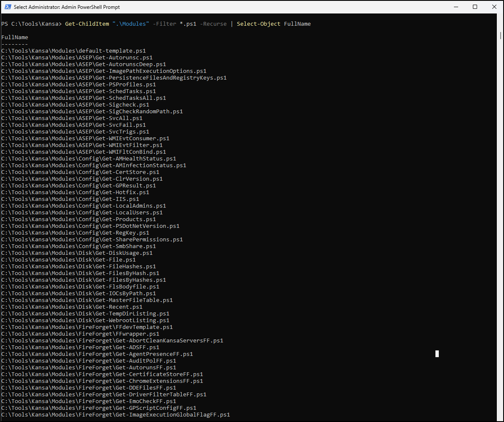Image resolution: width=504 pixels, height=422 pixels.
Task: Maximize the Admin PowerShell Prompt window
Action: coord(475,7)
